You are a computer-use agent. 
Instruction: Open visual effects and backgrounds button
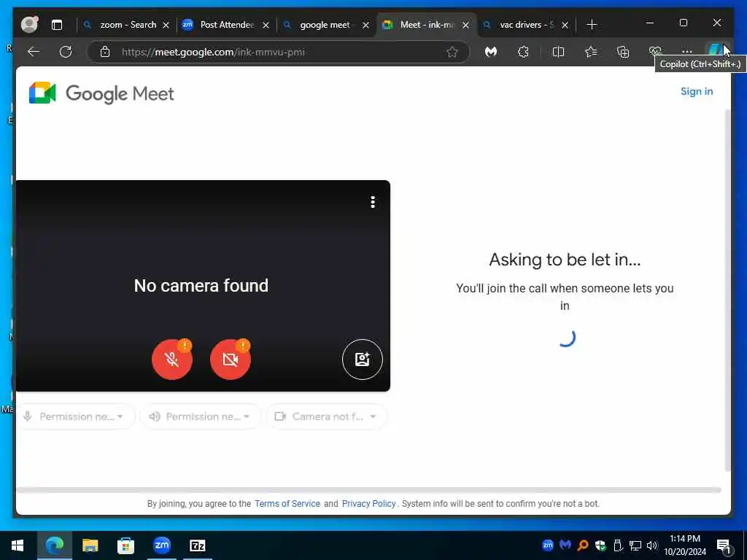pyautogui.click(x=362, y=359)
